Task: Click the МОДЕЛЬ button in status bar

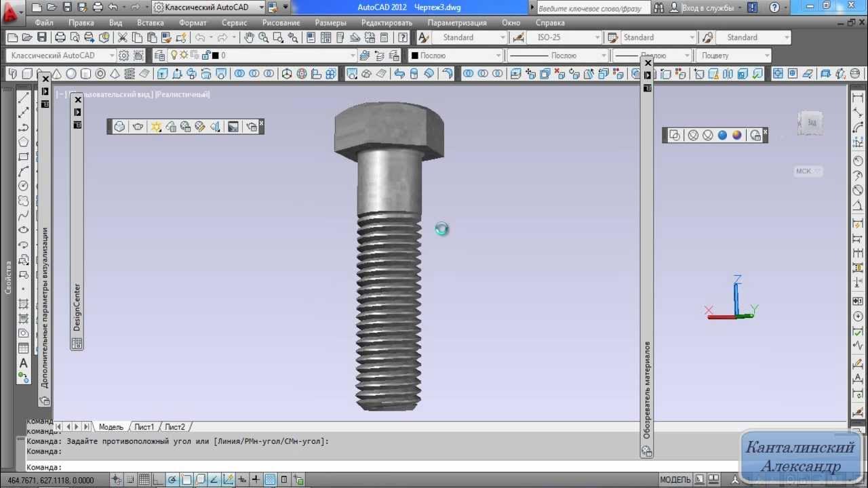Action: click(x=675, y=480)
